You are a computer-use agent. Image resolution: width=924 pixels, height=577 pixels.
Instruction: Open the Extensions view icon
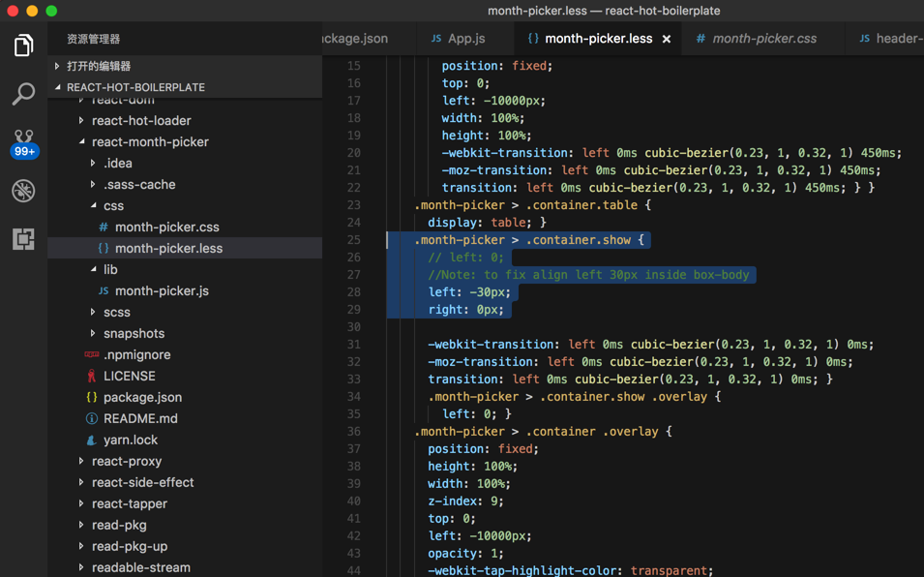[x=23, y=238]
